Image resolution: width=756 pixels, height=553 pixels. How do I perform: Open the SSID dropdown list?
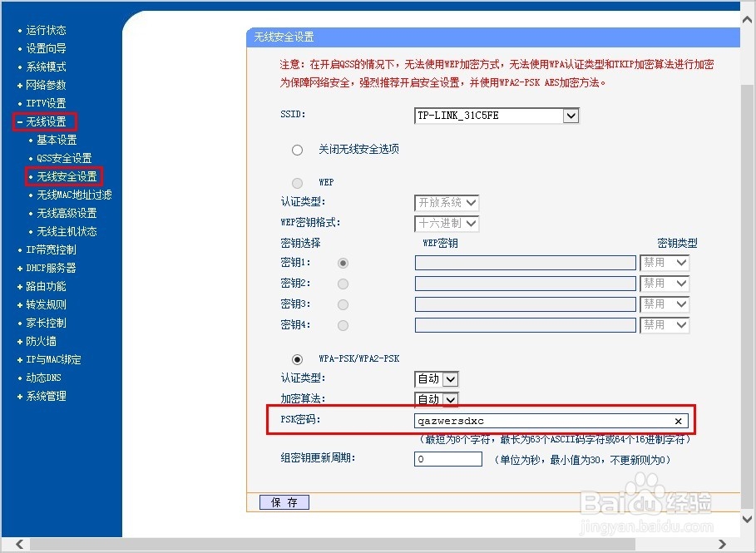[571, 116]
